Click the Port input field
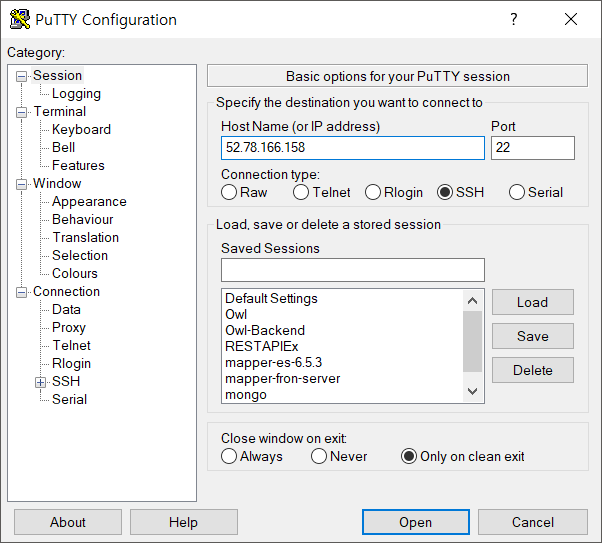The image size is (602, 543). point(533,148)
